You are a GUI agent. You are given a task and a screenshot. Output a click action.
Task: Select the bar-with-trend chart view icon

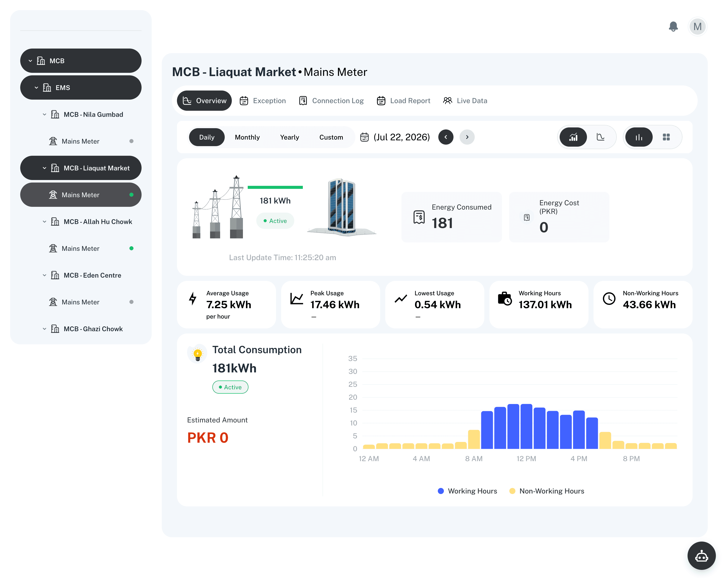coord(573,137)
